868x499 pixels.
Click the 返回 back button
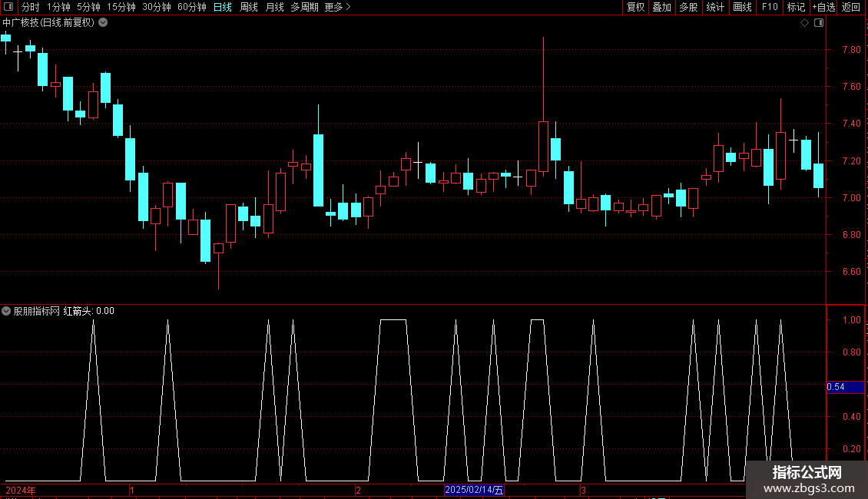tap(851, 7)
